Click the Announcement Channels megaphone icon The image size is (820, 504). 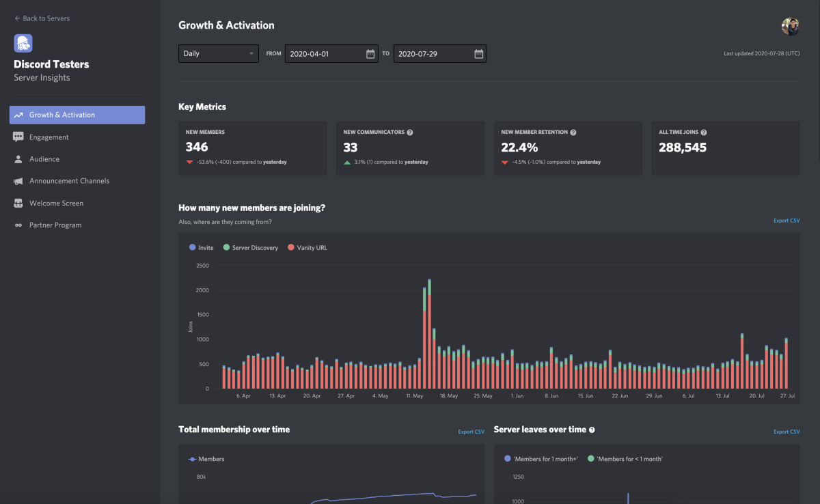coord(19,181)
